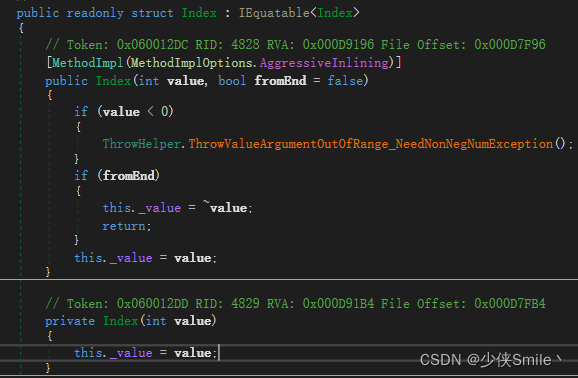The width and height of the screenshot is (578, 378).
Task: Click public Index constructor name
Action: [113, 80]
